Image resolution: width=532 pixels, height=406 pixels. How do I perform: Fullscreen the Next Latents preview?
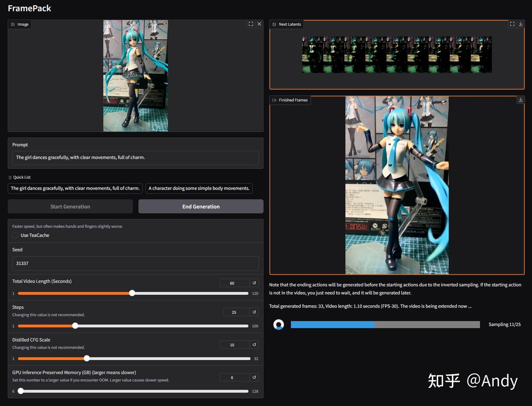tap(512, 24)
